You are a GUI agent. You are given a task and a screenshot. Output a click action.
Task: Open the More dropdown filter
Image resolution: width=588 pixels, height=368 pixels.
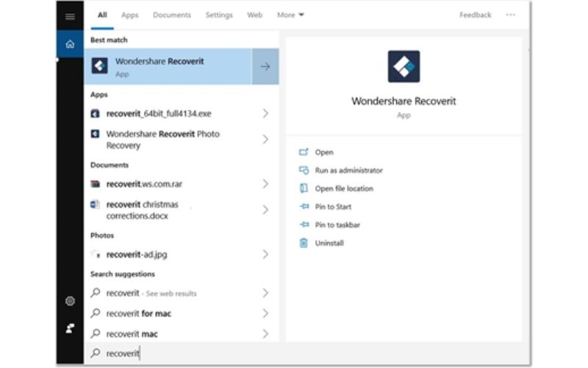(x=290, y=15)
